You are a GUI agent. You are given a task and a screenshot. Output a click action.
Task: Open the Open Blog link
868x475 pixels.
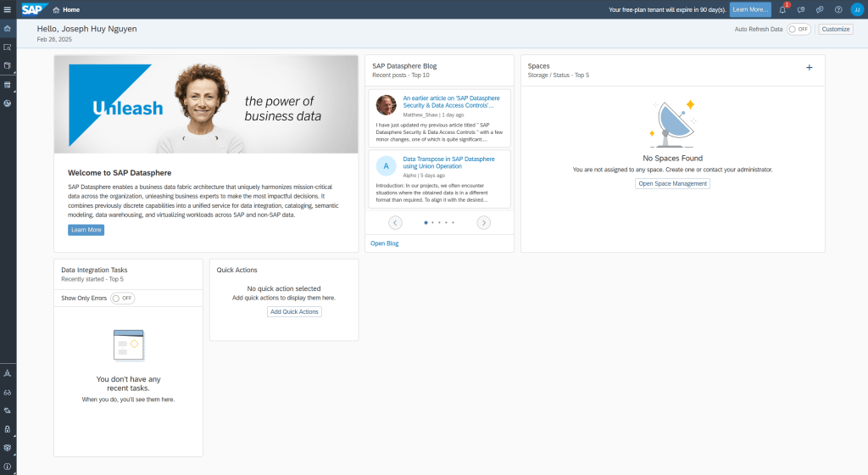coord(384,243)
